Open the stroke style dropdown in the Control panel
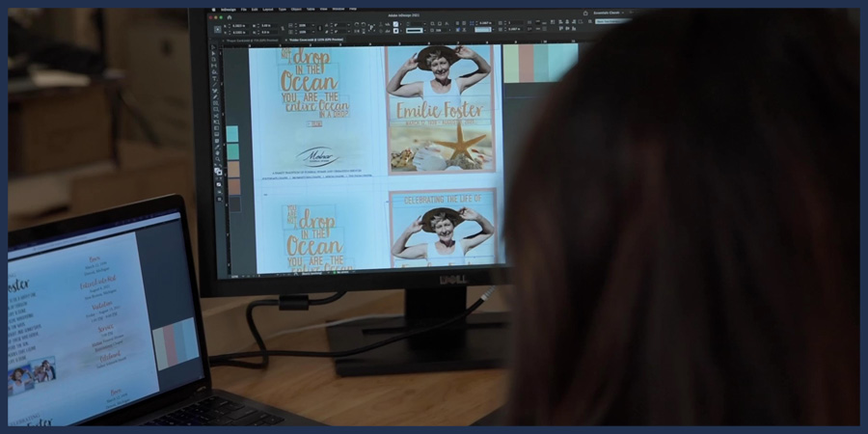Viewport: 868px width, 434px height. [x=417, y=30]
